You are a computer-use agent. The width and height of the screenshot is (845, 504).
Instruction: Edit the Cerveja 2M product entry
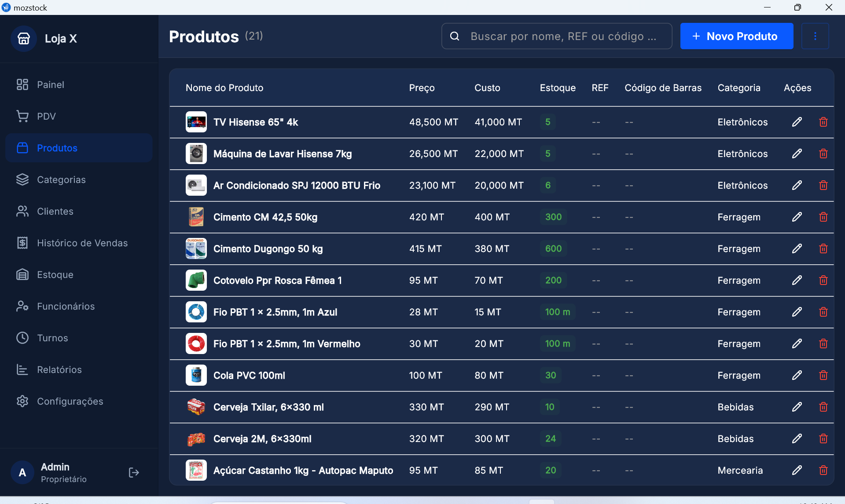coord(797,438)
